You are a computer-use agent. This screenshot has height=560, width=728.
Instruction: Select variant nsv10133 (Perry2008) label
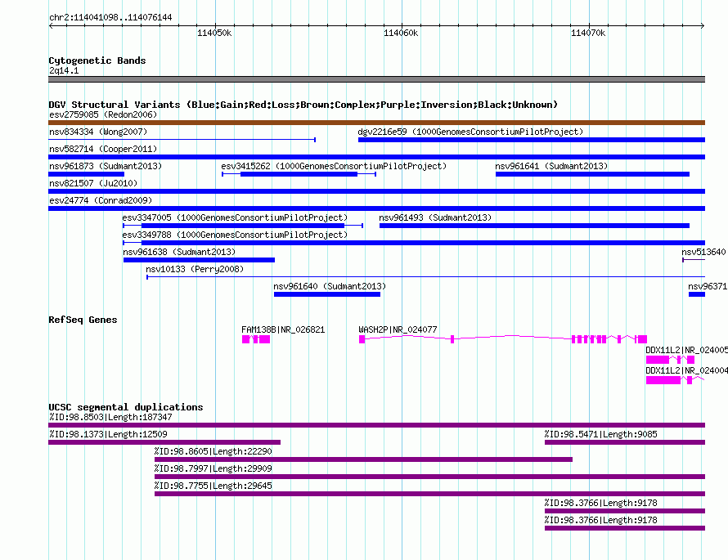tap(195, 269)
